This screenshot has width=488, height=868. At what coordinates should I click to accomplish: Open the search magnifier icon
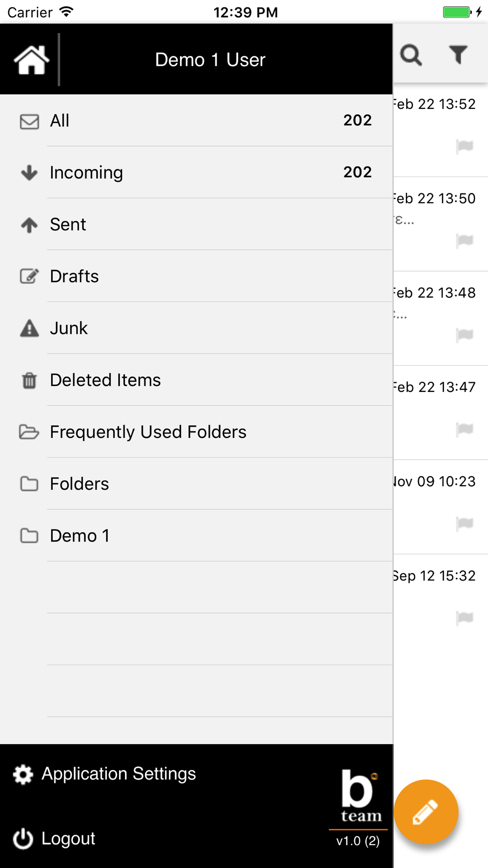click(x=411, y=55)
